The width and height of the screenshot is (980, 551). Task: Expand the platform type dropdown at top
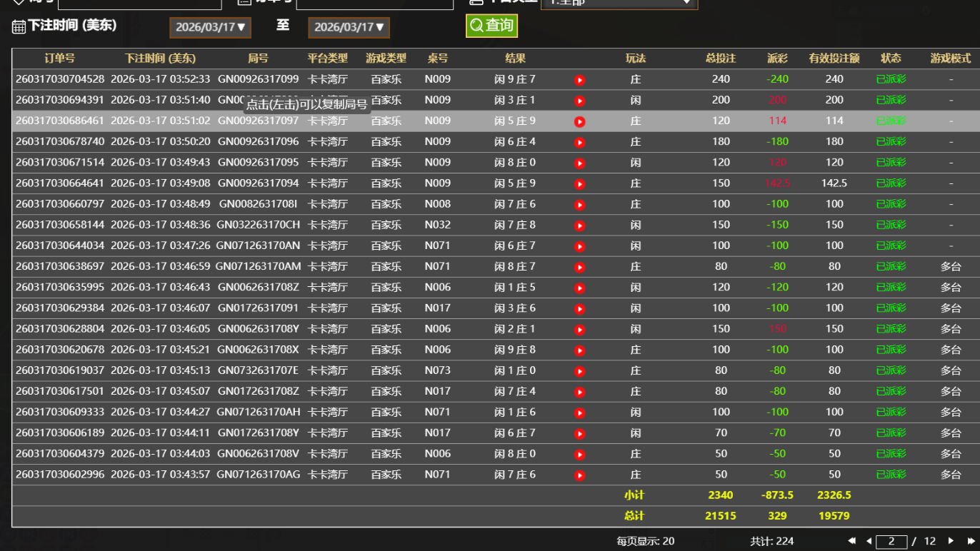pos(619,3)
